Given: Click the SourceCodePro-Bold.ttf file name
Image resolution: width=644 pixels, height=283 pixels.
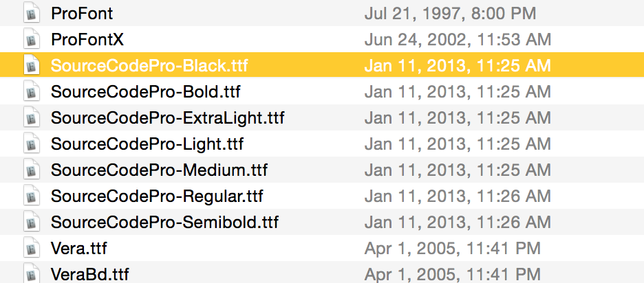Looking at the screenshot, I should [145, 91].
